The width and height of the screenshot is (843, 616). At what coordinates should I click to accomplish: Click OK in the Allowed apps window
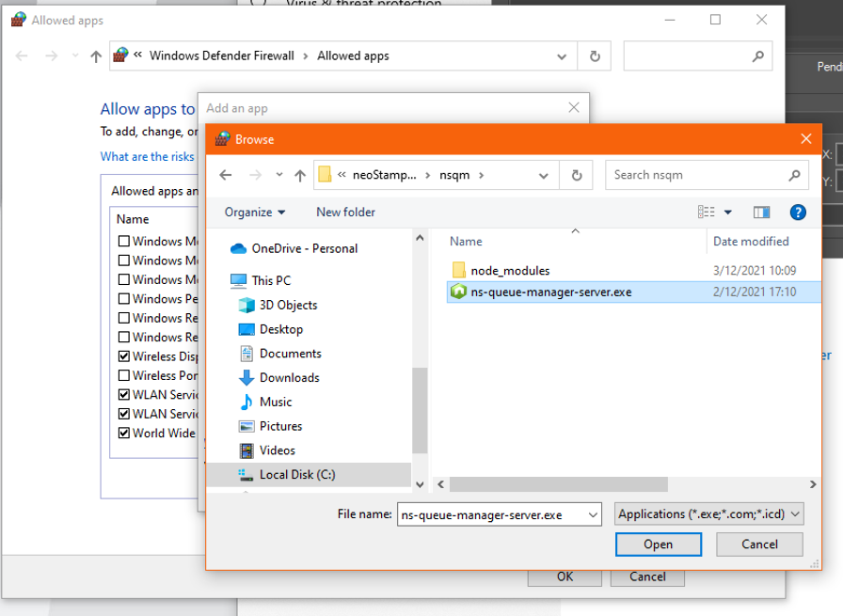[565, 577]
